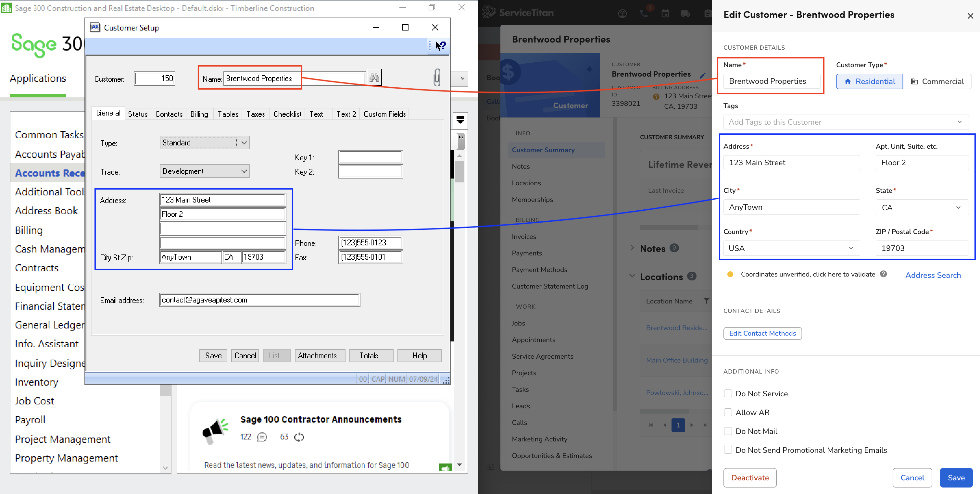The image size is (980, 494).
Task: Click the comments bubble icon next to 122
Action: pyautogui.click(x=262, y=437)
